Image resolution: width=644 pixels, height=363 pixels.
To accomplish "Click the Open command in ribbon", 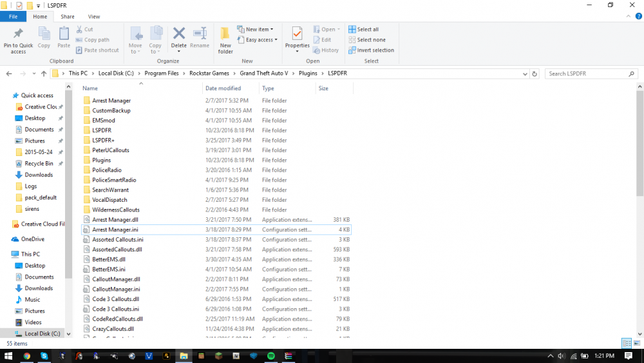I will pyautogui.click(x=327, y=29).
